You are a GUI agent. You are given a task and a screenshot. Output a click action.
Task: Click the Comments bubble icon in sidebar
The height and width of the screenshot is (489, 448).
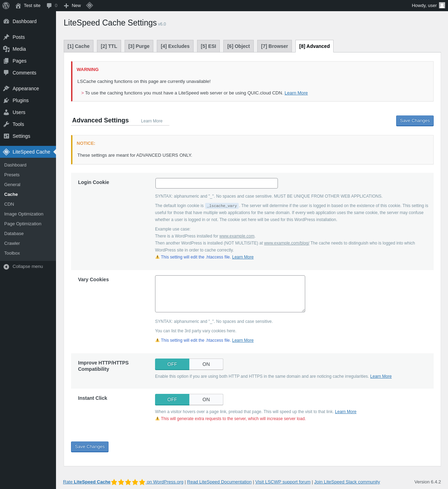pos(6,73)
